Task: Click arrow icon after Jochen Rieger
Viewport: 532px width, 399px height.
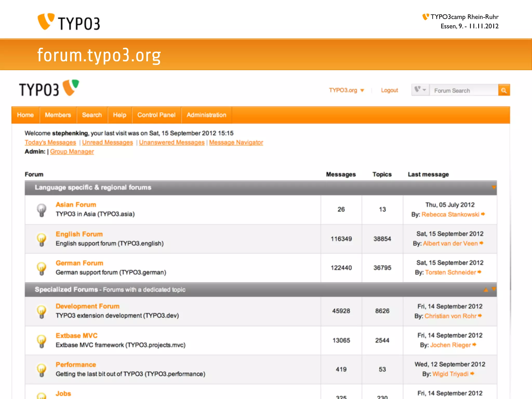Action: [474, 345]
